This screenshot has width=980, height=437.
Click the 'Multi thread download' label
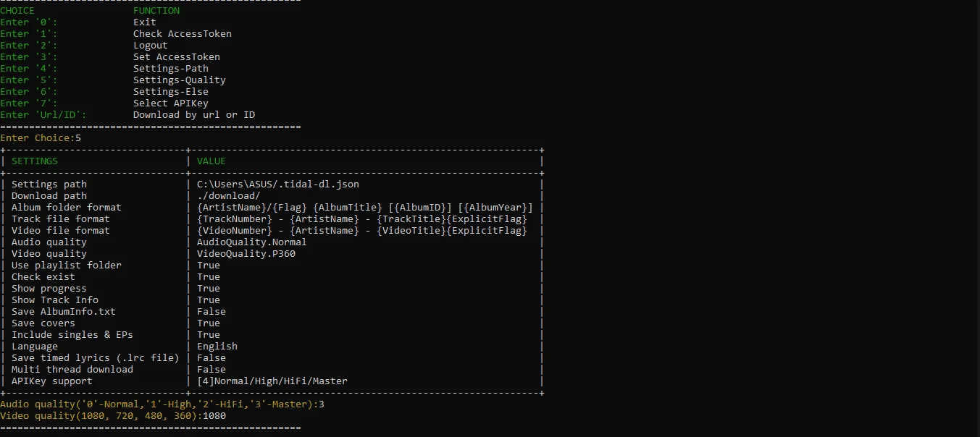point(72,370)
